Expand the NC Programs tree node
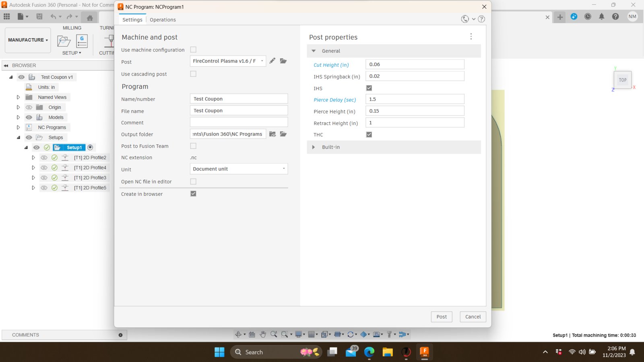This screenshot has width=644, height=362. tap(18, 128)
